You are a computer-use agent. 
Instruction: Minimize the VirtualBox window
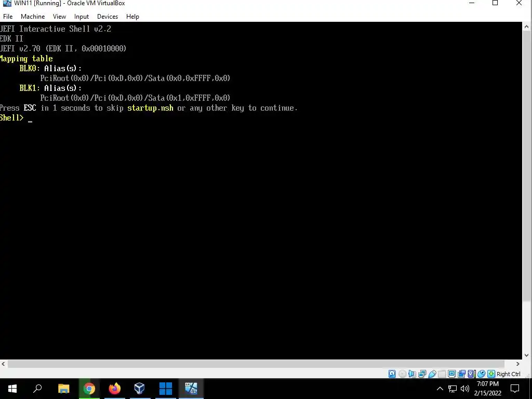[472, 4]
